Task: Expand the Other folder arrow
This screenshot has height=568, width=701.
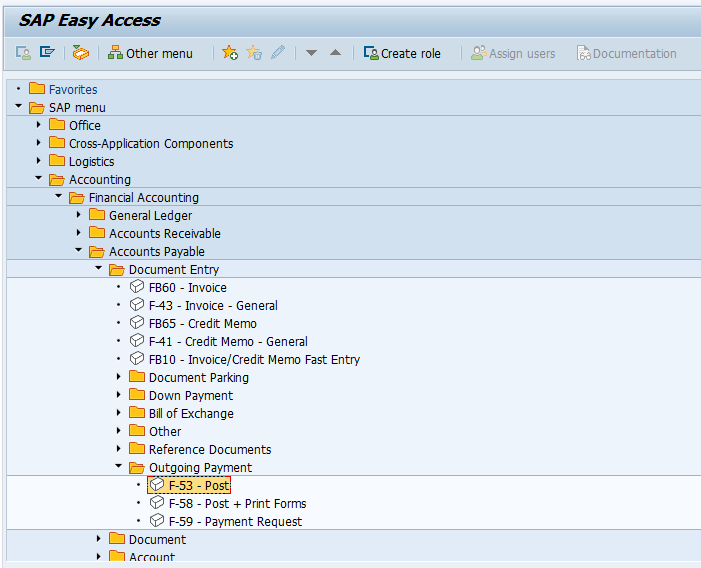Action: [x=118, y=430]
